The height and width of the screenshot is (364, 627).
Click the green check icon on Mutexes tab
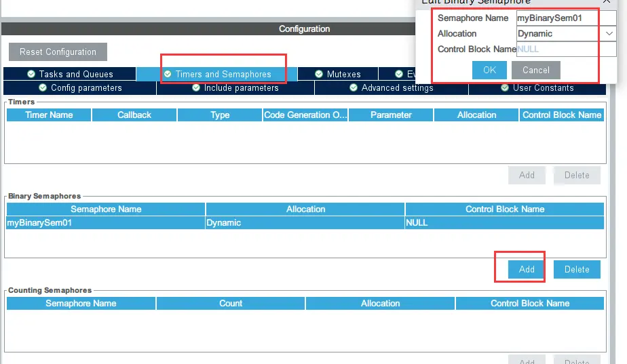coord(319,74)
